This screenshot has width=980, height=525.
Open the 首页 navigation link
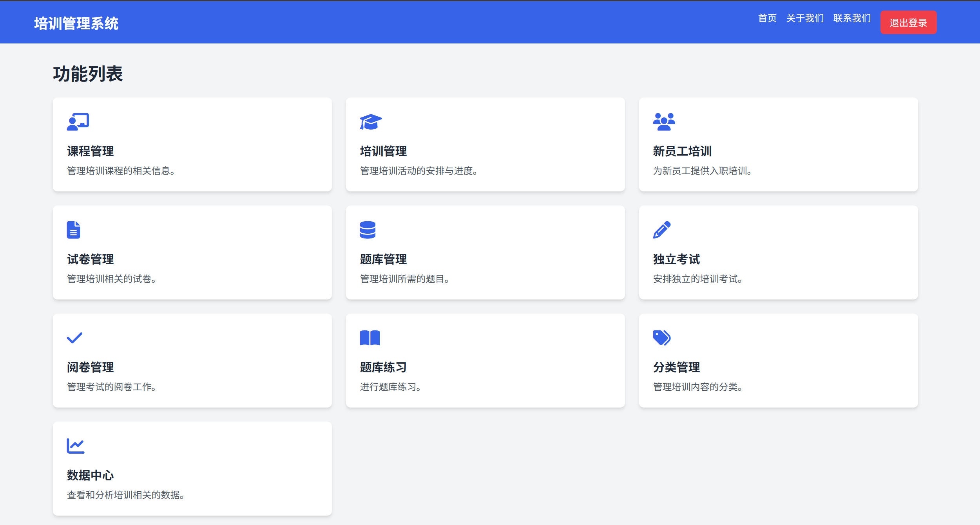coord(767,18)
